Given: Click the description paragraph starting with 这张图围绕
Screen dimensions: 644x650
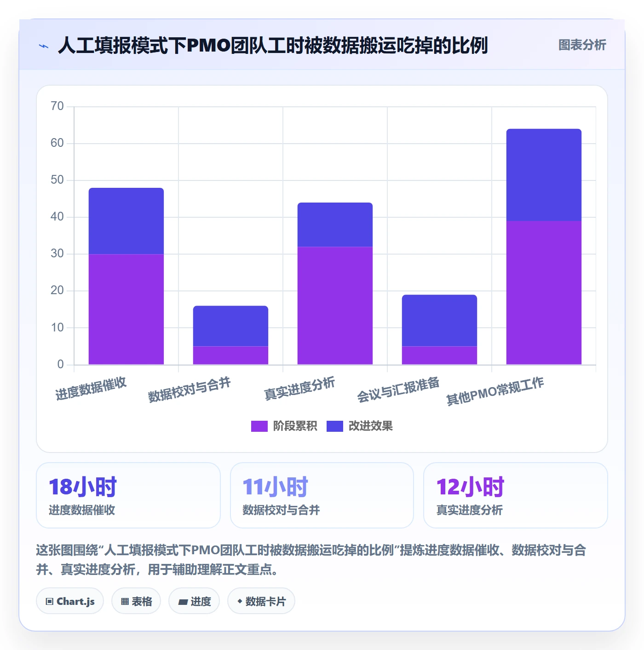Looking at the screenshot, I should [x=311, y=560].
